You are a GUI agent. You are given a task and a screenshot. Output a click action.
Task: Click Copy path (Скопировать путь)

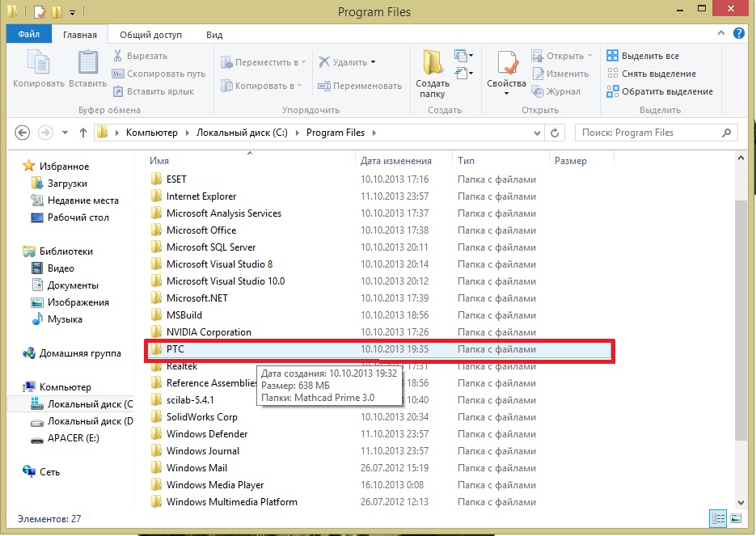[159, 74]
